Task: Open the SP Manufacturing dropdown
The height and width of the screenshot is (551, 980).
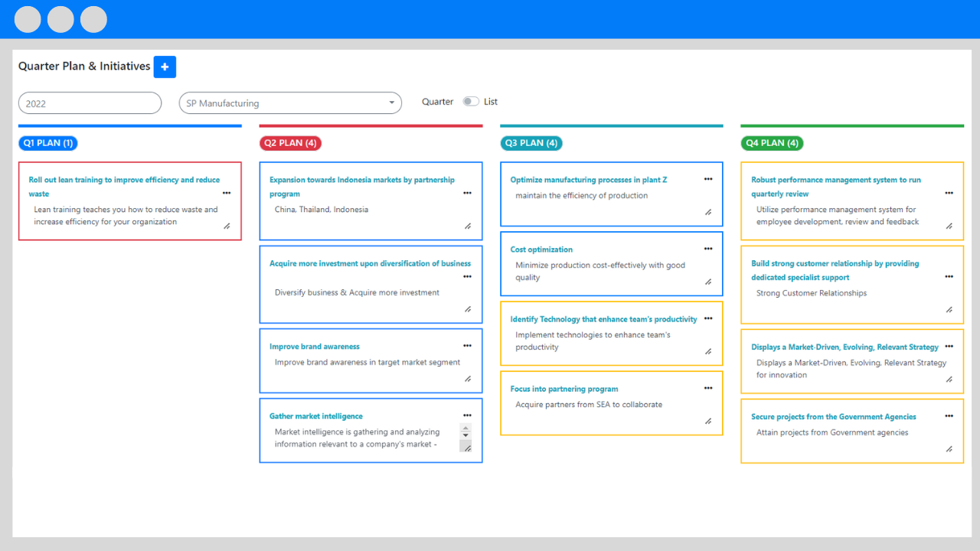Action: 290,103
